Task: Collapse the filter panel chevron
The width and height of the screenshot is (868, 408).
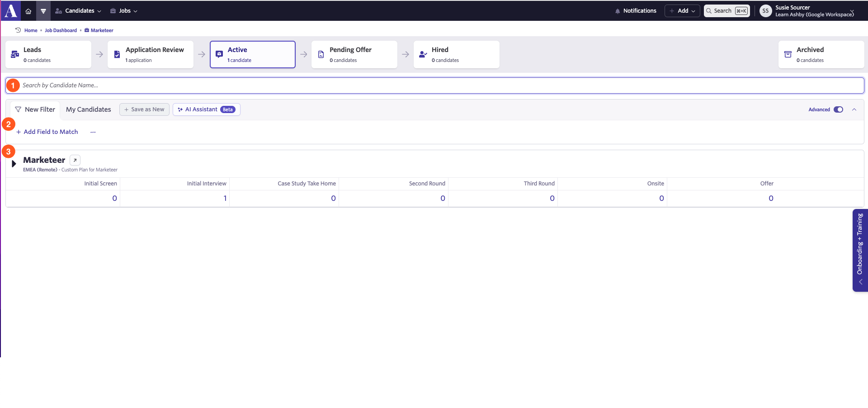Action: tap(854, 109)
